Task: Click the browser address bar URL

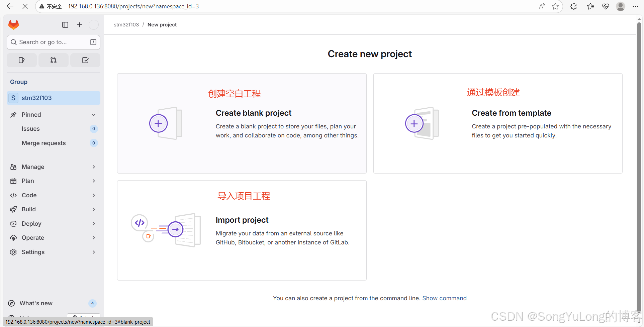Action: coord(133,6)
